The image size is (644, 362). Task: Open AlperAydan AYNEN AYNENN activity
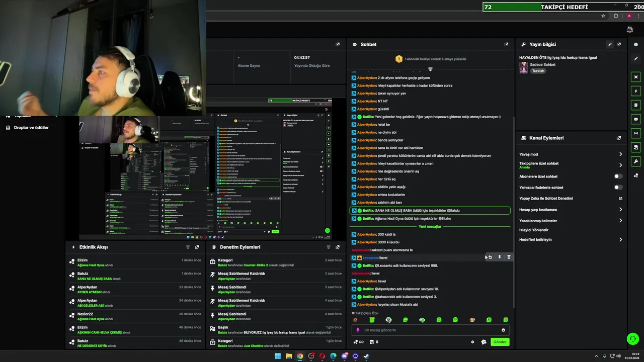[136, 289]
